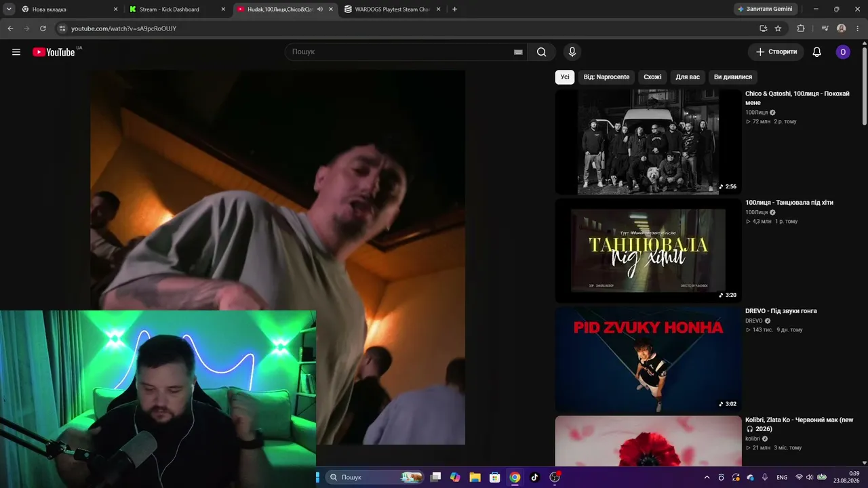Image resolution: width=868 pixels, height=488 pixels.
Task: Open the DREVO channel name link
Action: (754, 321)
